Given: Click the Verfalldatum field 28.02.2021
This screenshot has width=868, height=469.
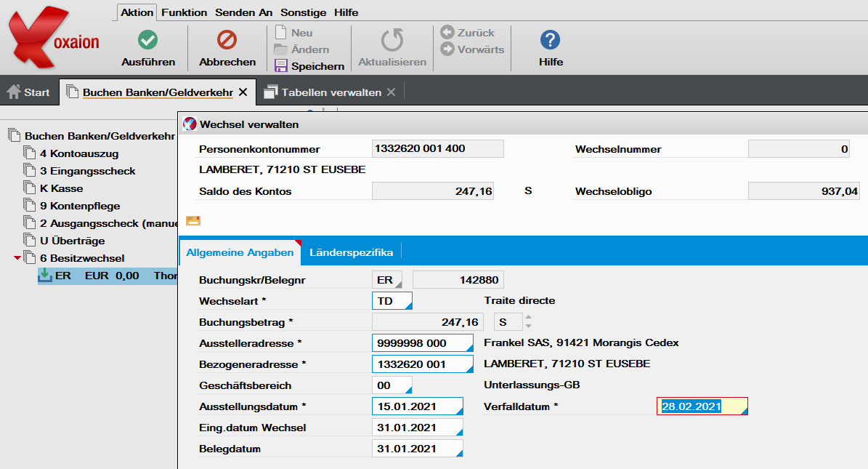Looking at the screenshot, I should pos(702,406).
